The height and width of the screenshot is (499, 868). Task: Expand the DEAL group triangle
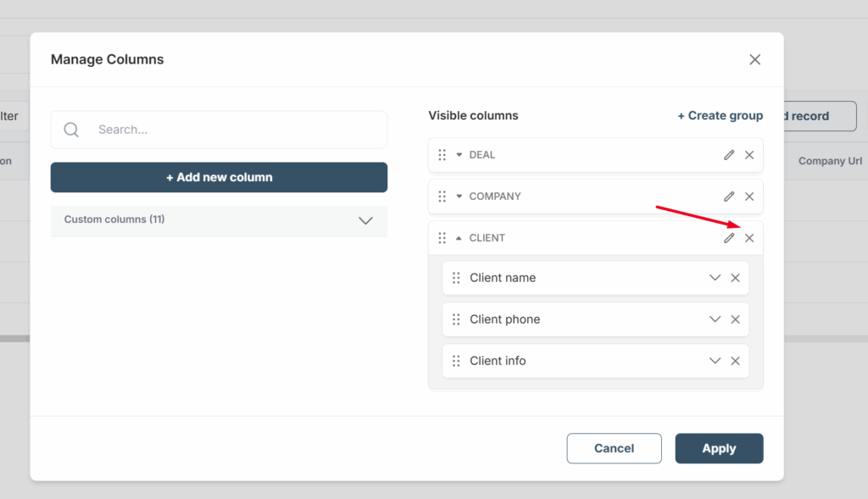pos(459,155)
